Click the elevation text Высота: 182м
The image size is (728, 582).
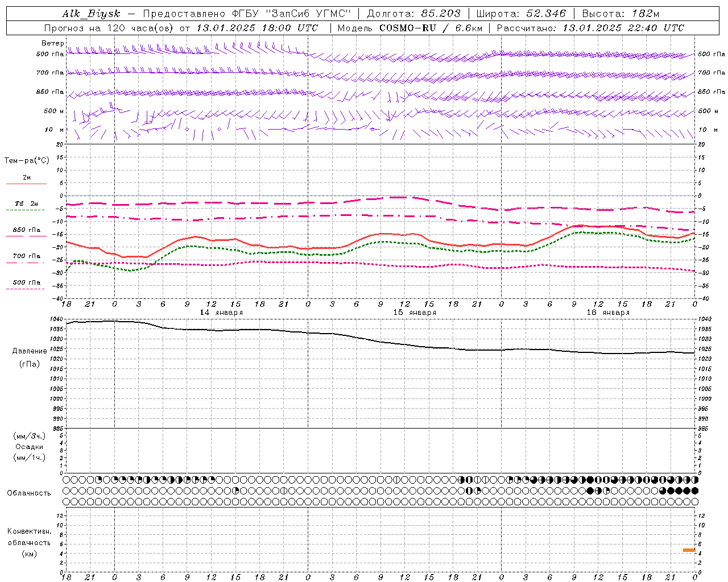621,14
